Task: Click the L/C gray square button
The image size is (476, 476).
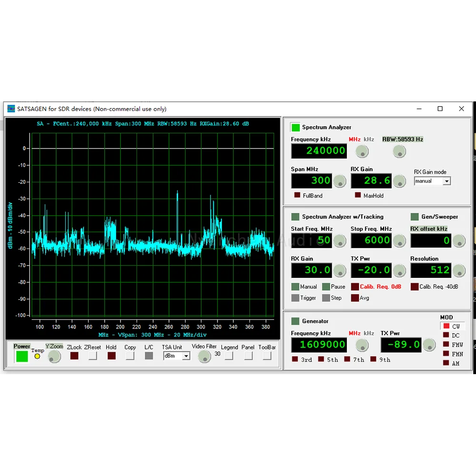Action: pos(149,356)
